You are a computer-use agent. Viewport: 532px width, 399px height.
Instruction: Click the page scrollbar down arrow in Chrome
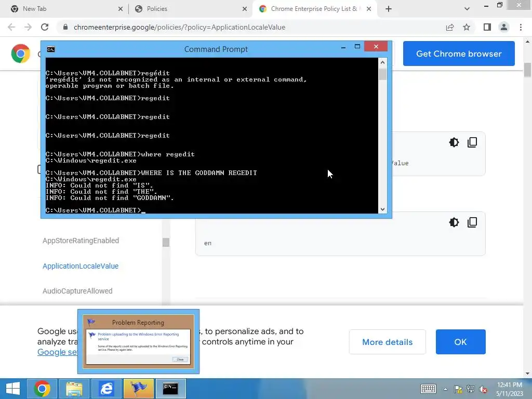coord(527,373)
